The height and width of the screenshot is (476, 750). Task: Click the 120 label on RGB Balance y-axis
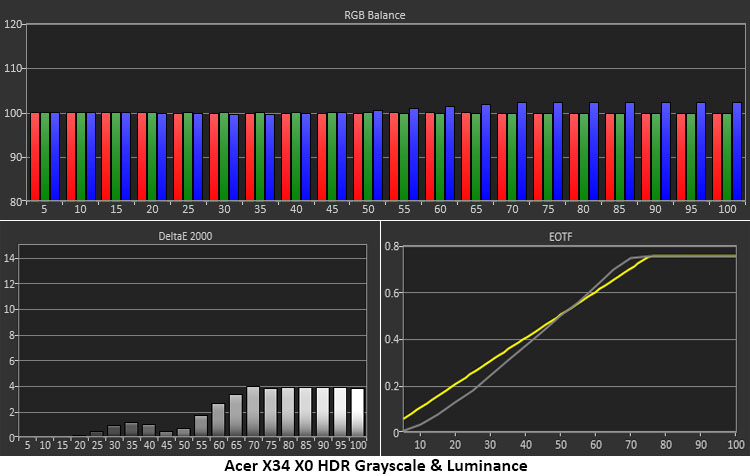13,24
